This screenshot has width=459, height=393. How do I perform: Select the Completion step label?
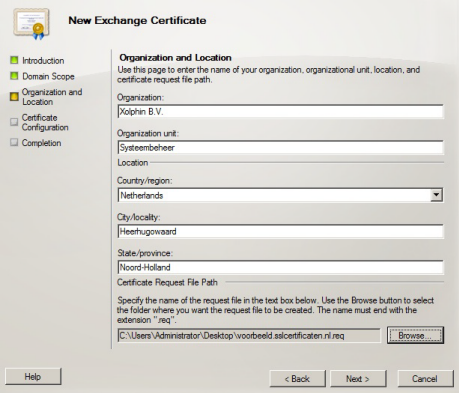[41, 143]
